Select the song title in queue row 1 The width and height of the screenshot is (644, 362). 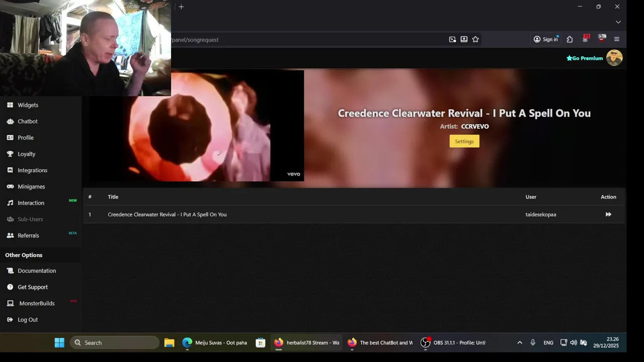point(167,215)
